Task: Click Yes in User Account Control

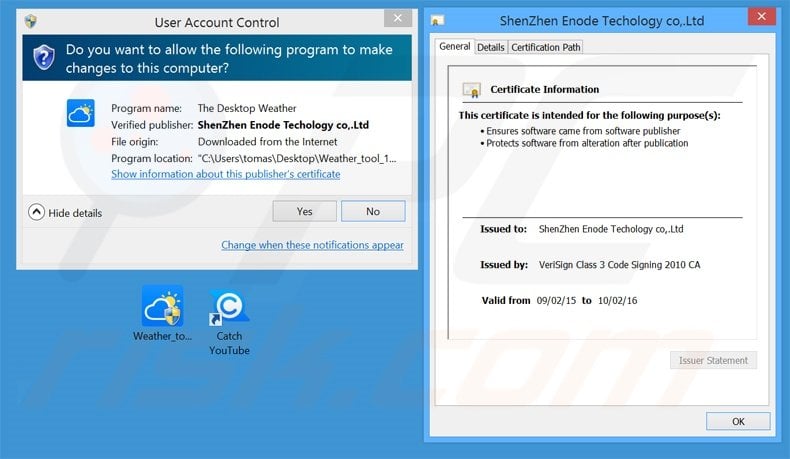Action: click(x=304, y=212)
